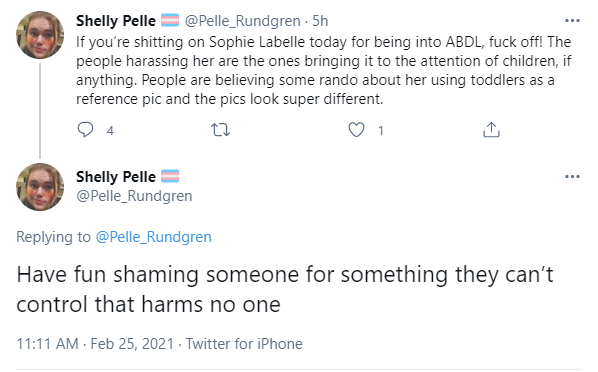Click Shelly Pelle name on top tweet

[x=116, y=21]
